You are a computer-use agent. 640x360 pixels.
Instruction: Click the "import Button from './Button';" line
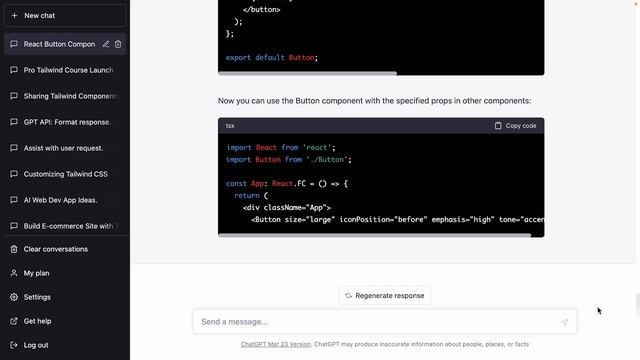[x=289, y=160]
